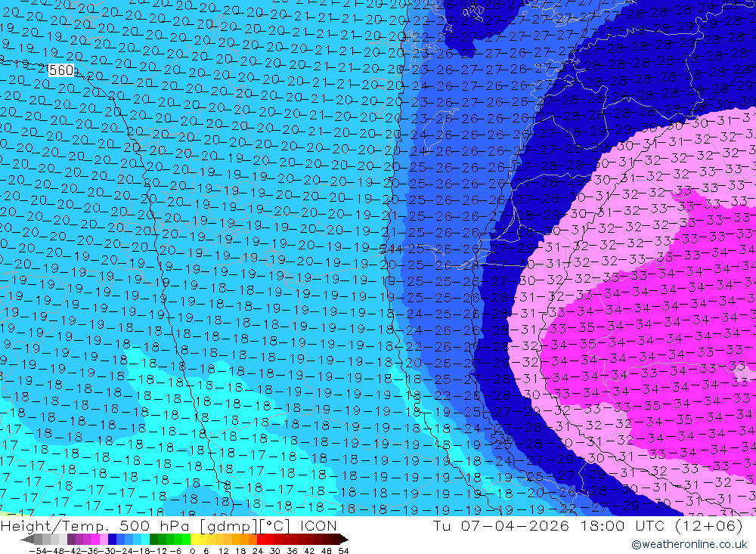Click the left gray arrow of color scale

pos(27,540)
